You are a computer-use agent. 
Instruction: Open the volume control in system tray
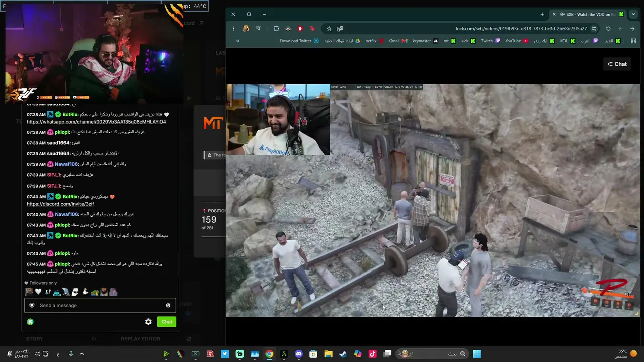pyautogui.click(x=37, y=354)
